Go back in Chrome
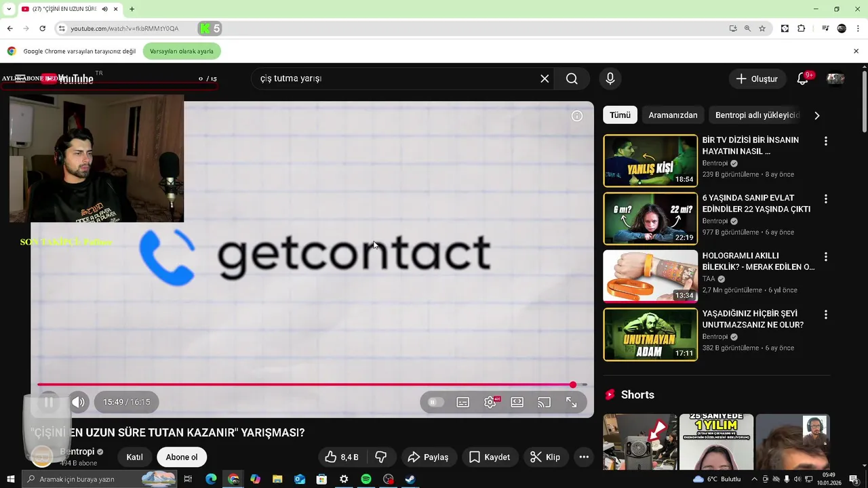The image size is (868, 488). 9,28
